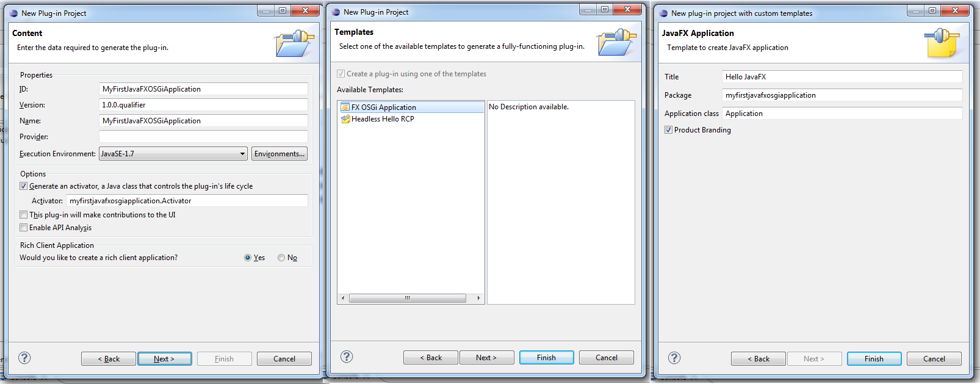
Task: Click the Provider text field
Action: pyautogui.click(x=203, y=137)
